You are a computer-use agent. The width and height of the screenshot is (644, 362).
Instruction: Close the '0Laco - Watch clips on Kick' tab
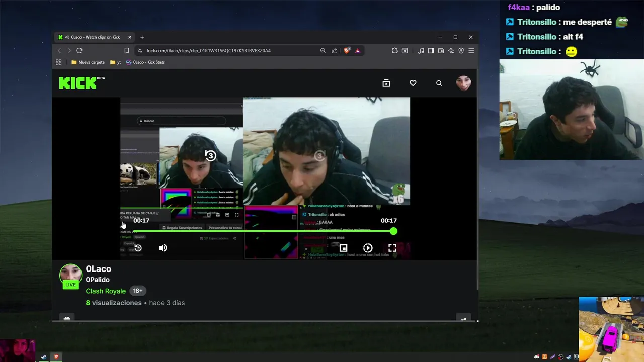129,37
